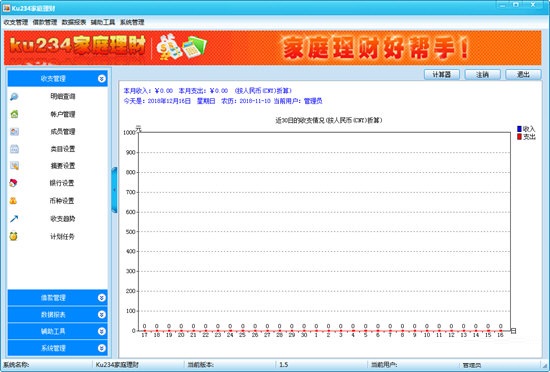
Task: Launch the 计算器 calculator button
Action: (442, 75)
